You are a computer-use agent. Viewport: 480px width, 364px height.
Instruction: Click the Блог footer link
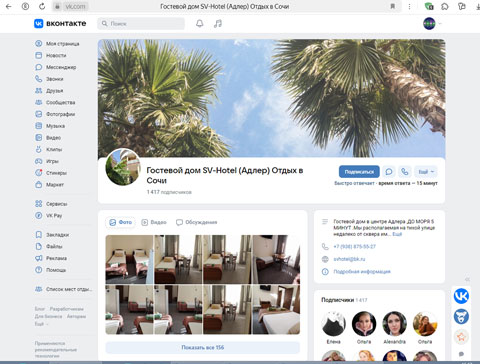[39, 309]
